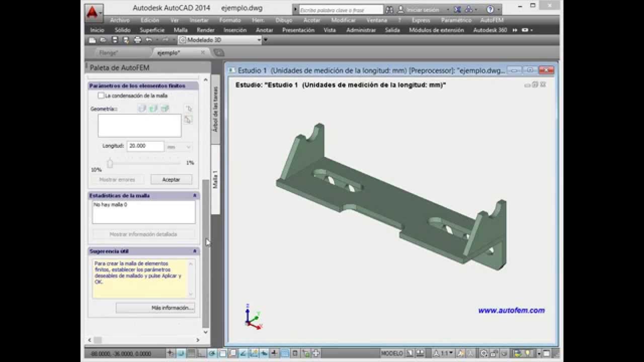This screenshot has height=362, width=644.
Task: Expand the quick access toolbar customize arrow
Action: click(x=266, y=40)
